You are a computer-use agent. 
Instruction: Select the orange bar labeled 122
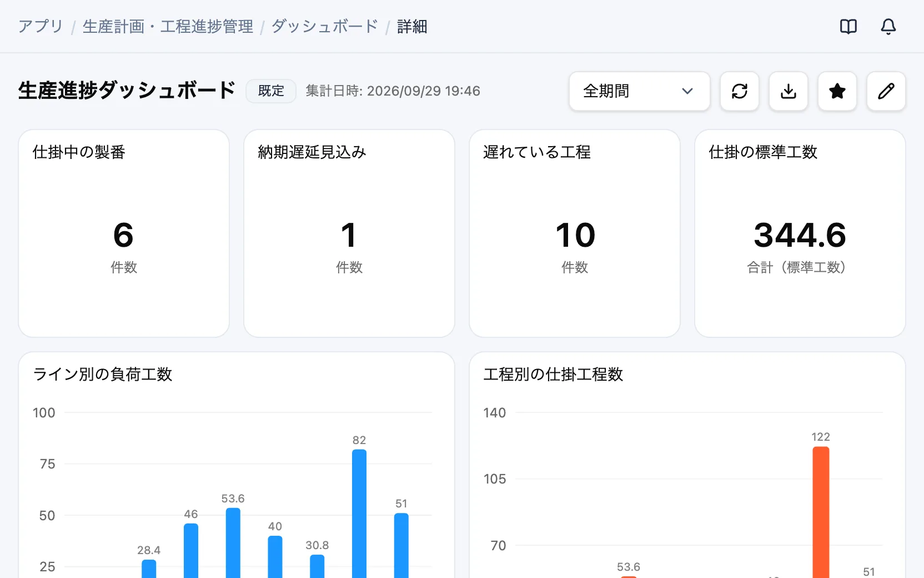click(821, 512)
